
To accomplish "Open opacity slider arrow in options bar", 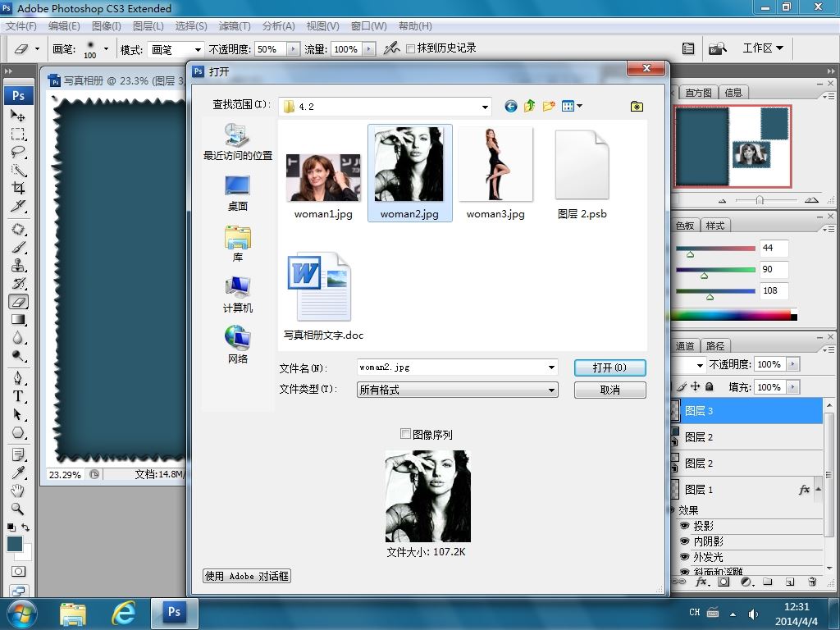I will [x=293, y=49].
